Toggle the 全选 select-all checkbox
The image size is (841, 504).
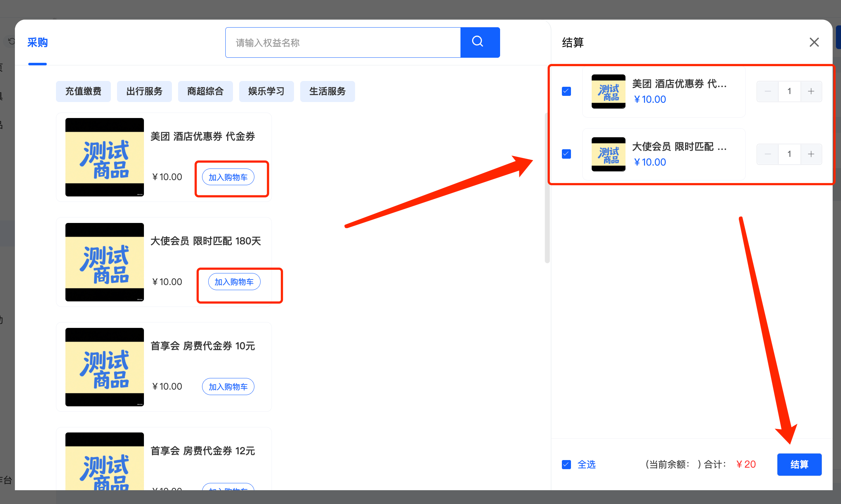[x=566, y=464]
